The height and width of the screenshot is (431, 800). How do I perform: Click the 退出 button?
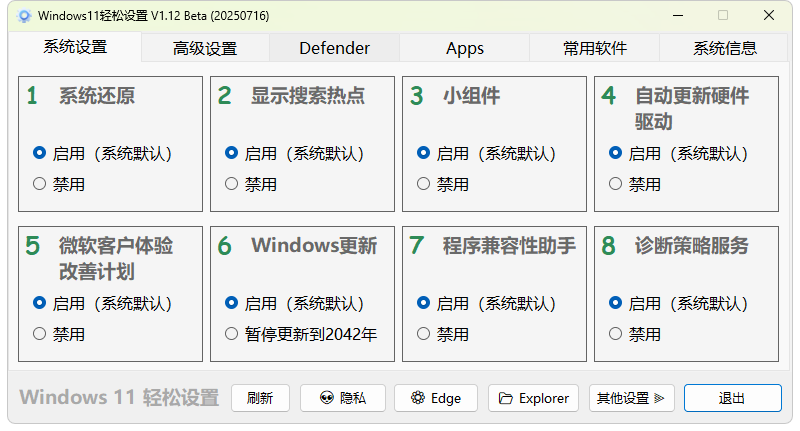(732, 398)
